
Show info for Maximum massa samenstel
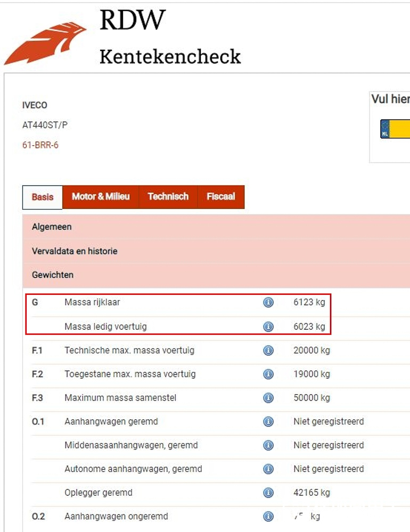tap(268, 398)
